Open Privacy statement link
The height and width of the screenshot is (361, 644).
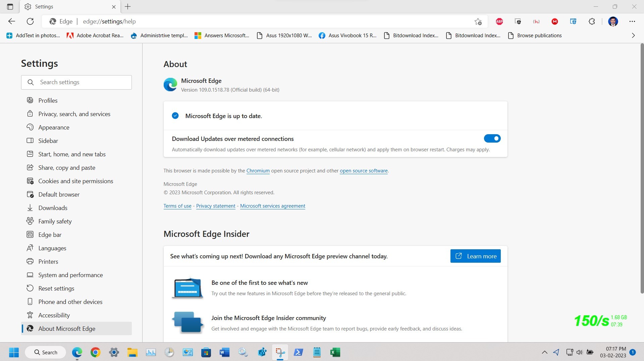point(216,206)
